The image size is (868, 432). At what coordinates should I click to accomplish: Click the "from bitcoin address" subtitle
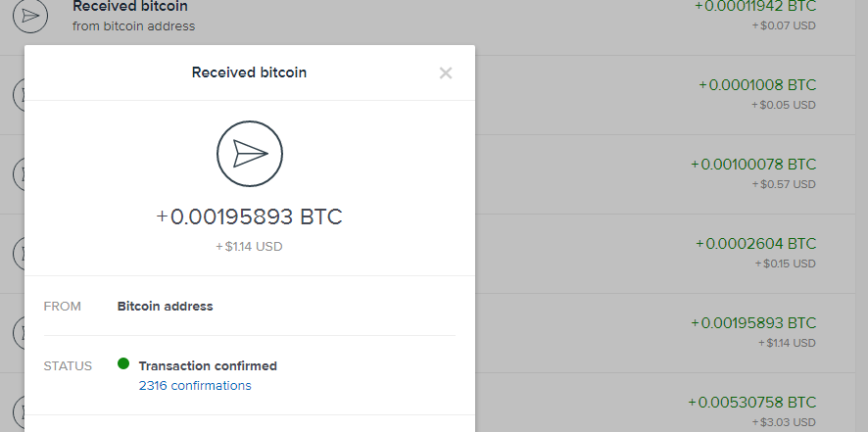click(x=133, y=26)
